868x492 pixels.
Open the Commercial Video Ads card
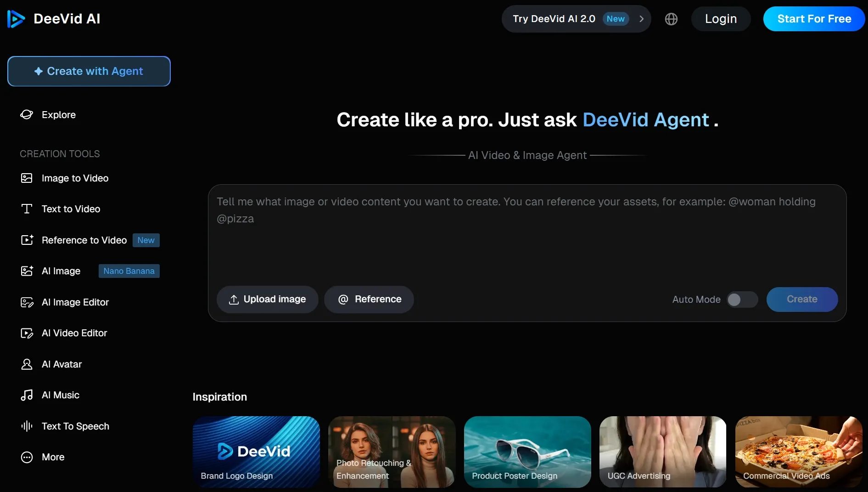click(x=799, y=452)
